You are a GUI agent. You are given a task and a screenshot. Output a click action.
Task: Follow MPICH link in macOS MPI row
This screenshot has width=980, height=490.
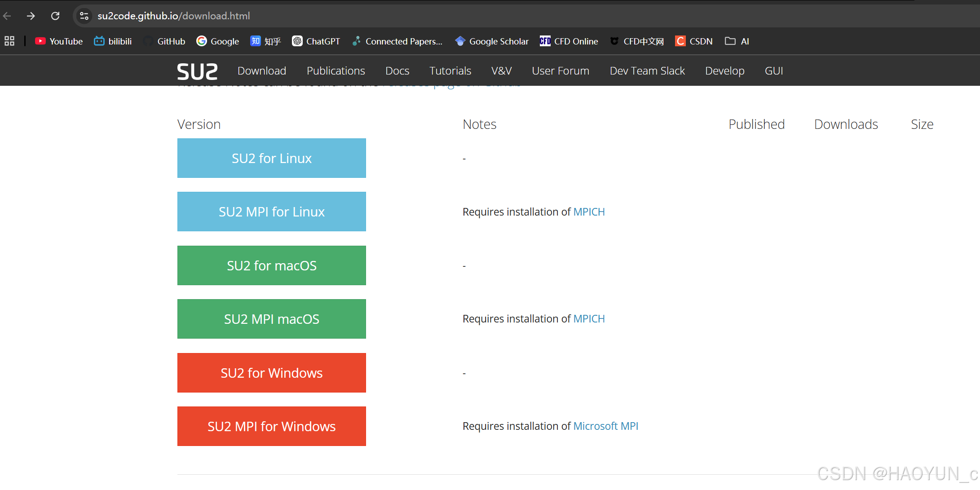pos(589,319)
